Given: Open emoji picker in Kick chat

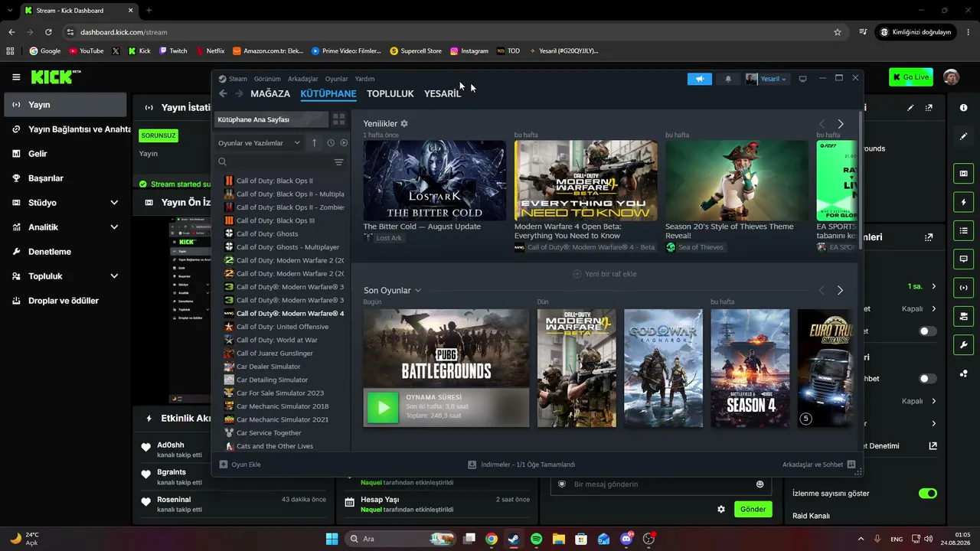Looking at the screenshot, I should [760, 484].
